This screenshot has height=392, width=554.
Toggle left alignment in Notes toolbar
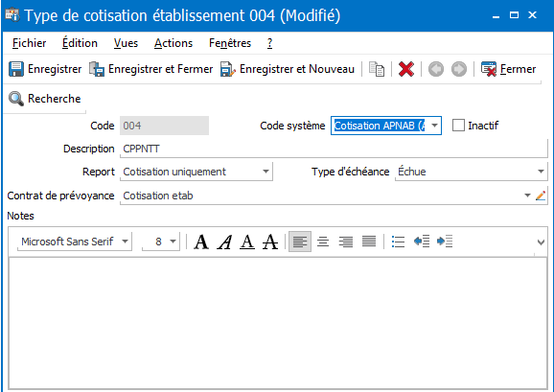pos(300,242)
